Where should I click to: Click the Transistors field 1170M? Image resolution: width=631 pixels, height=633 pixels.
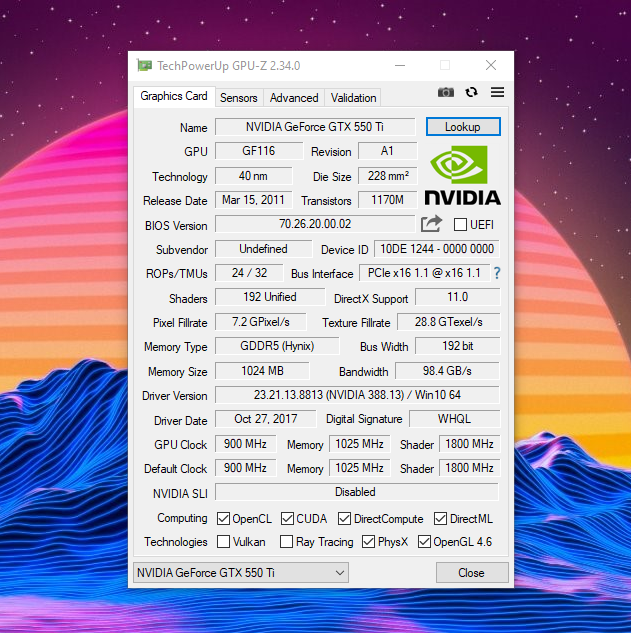click(388, 200)
